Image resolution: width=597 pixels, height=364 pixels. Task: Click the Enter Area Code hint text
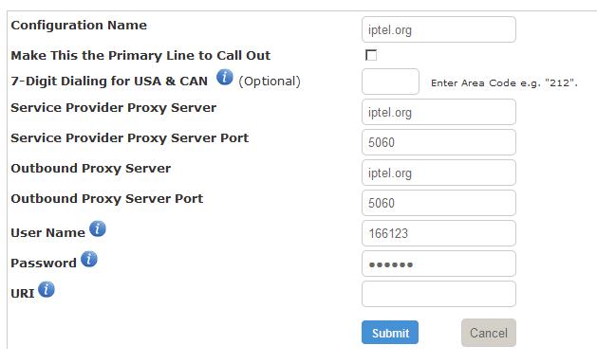504,82
